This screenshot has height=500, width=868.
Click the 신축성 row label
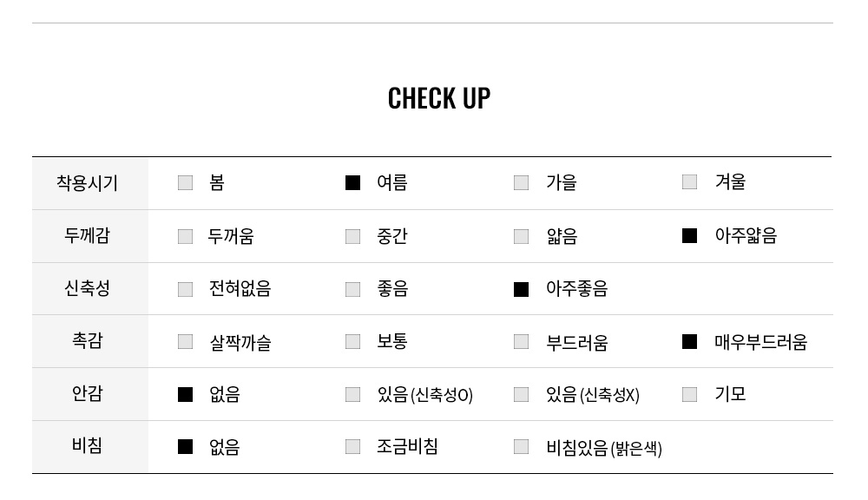(88, 288)
